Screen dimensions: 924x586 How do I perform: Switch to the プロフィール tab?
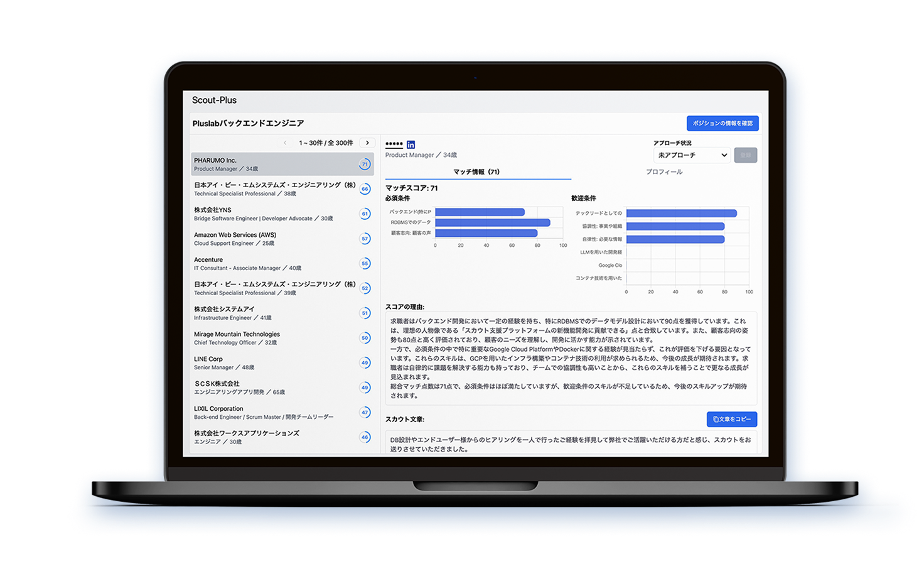[x=664, y=172]
